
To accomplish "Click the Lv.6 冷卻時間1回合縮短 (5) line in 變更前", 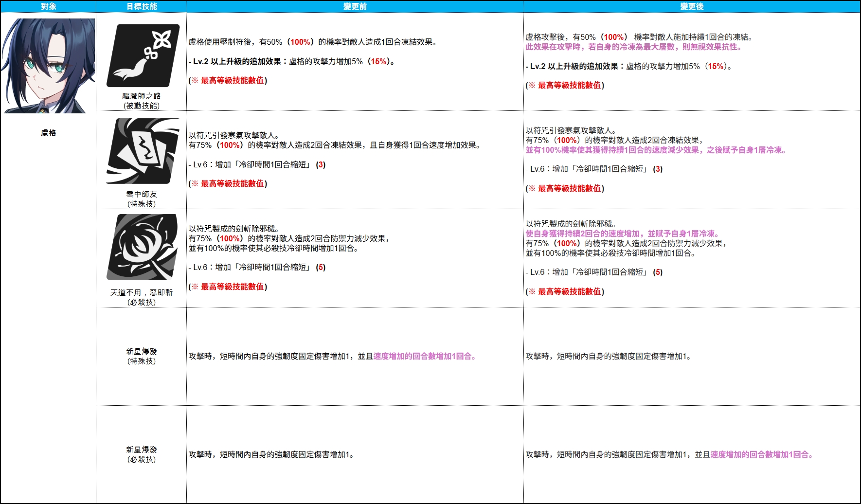I will click(x=257, y=267).
